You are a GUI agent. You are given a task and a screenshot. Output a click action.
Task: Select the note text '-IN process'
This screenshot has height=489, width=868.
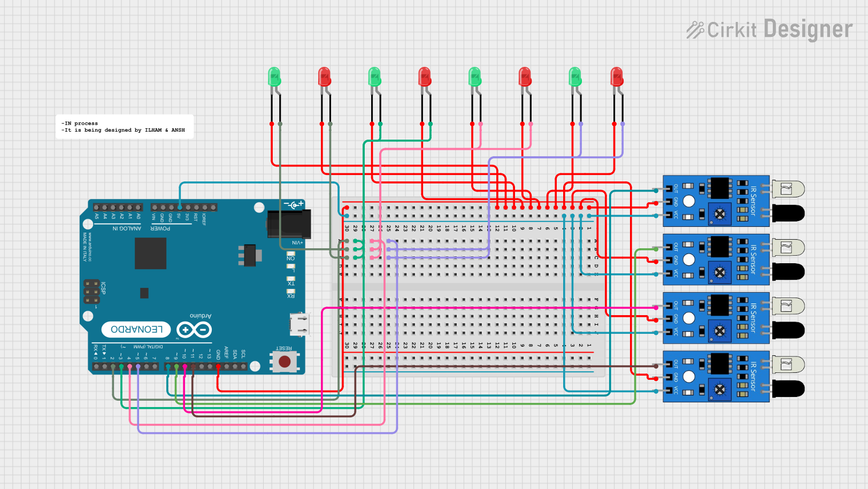[x=80, y=123]
